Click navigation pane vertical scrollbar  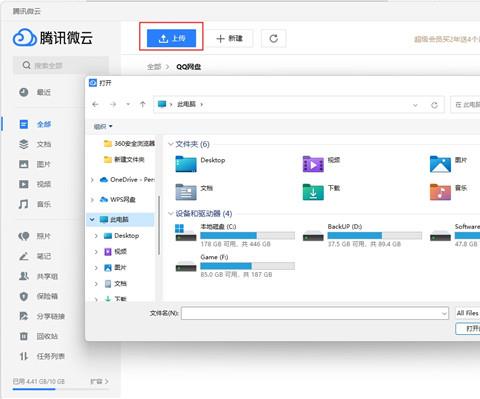click(x=159, y=225)
